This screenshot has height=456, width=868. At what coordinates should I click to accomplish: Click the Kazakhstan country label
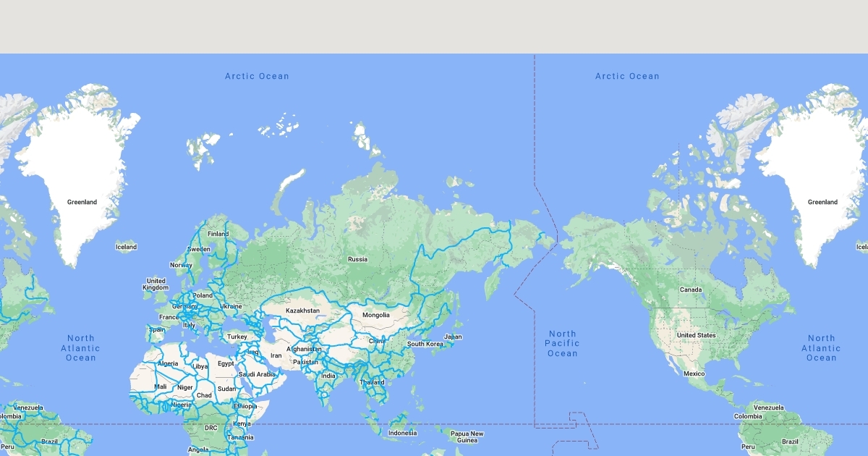pos(302,311)
